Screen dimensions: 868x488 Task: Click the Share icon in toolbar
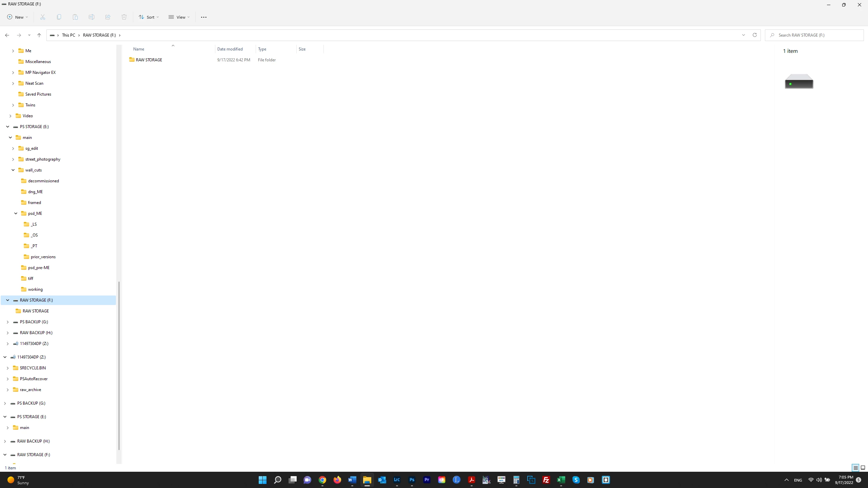pos(108,17)
